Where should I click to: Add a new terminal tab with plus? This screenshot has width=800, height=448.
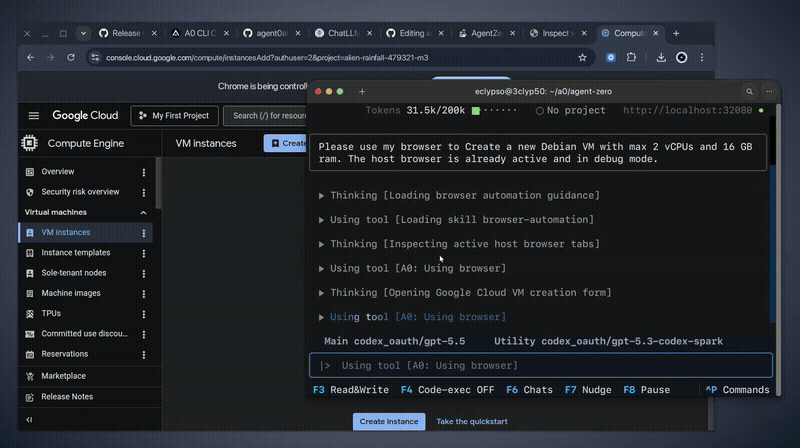362,92
